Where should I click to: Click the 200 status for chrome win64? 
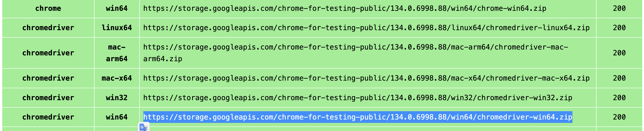pyautogui.click(x=619, y=9)
